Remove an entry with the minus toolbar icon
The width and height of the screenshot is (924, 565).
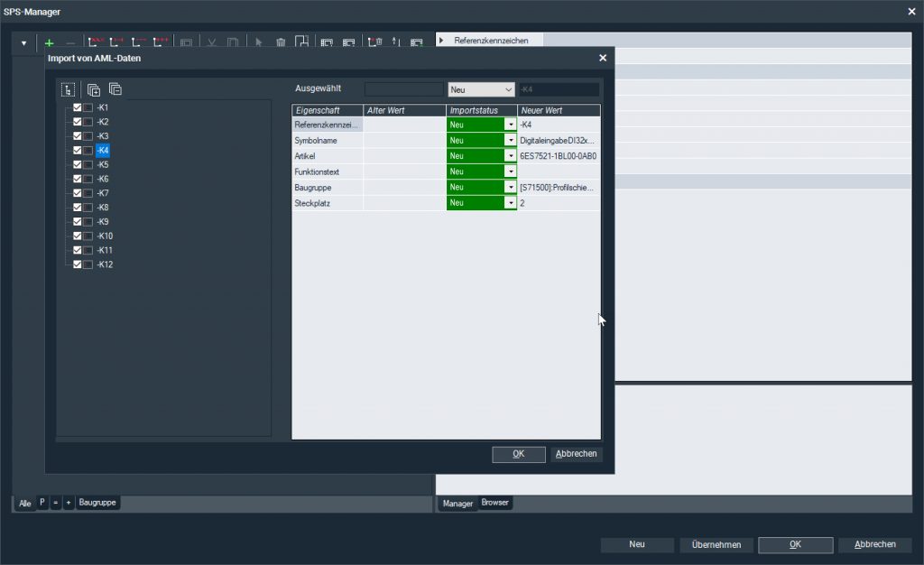pyautogui.click(x=69, y=42)
